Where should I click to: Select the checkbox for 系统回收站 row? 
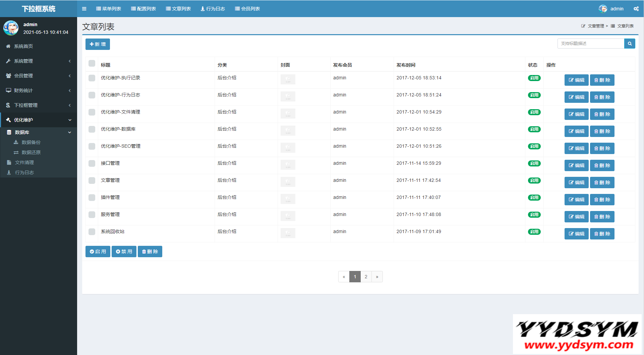click(x=92, y=232)
